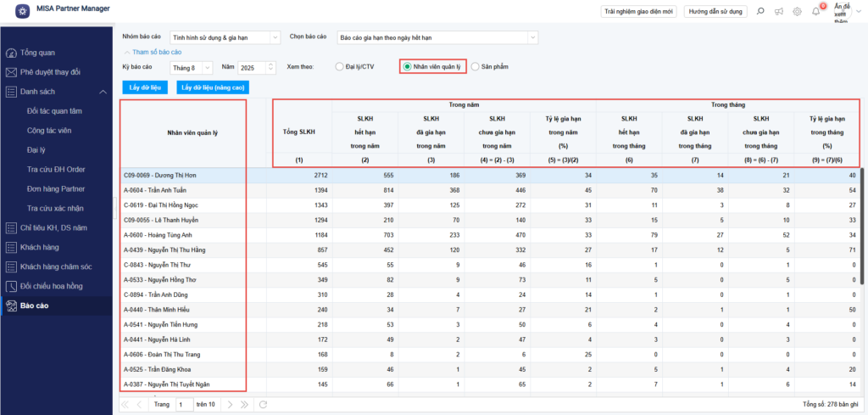Collapse the Danh sách sidebar group
This screenshot has width=868, height=415.
[103, 92]
